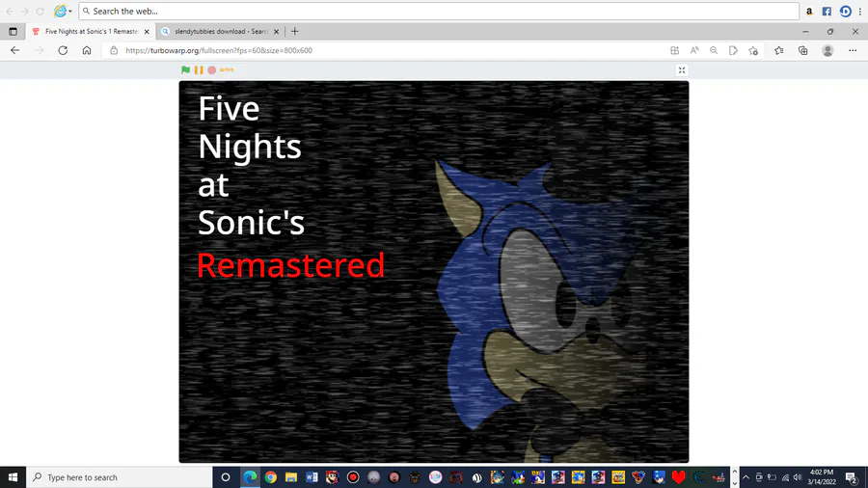
Task: Stop the project with the red stop button
Action: click(x=211, y=70)
